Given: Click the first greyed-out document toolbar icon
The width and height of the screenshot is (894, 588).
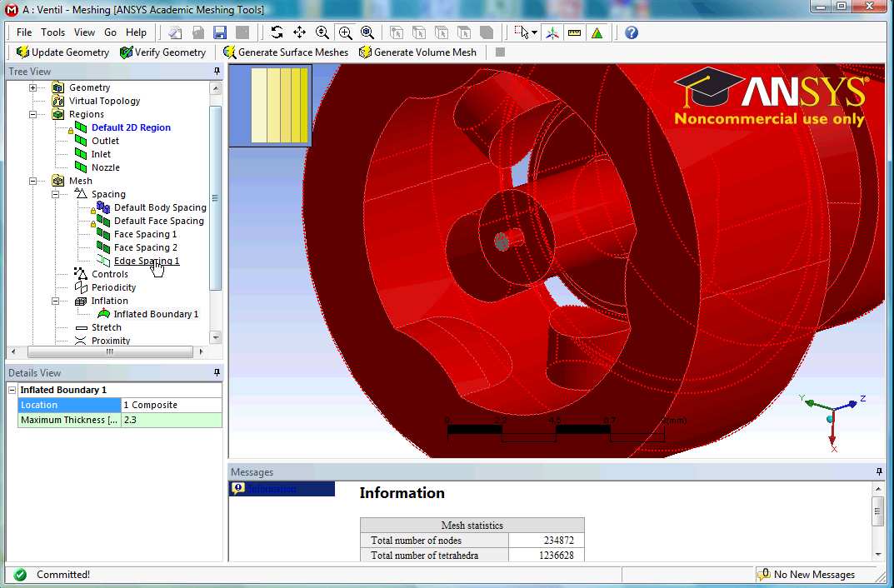Looking at the screenshot, I should [174, 32].
